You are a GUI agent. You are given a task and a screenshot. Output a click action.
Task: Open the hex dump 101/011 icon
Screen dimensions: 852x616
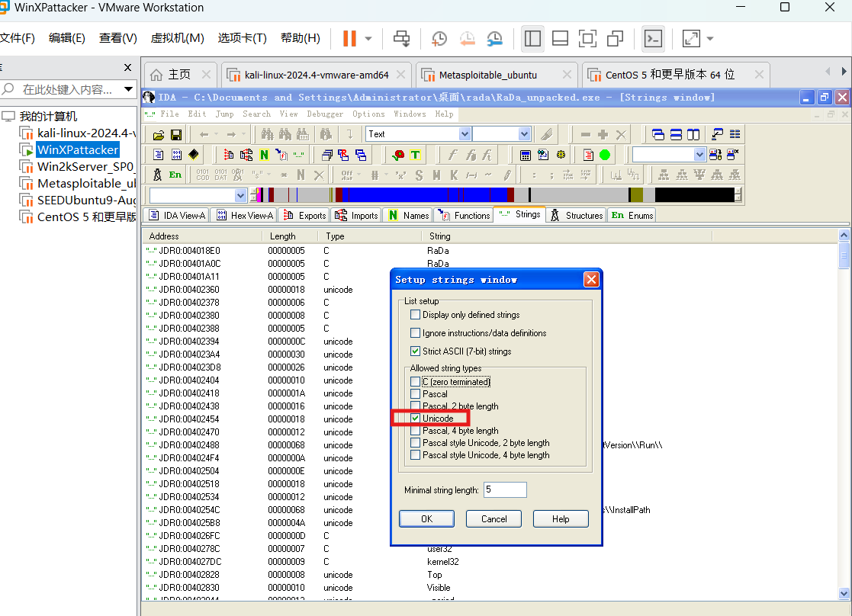[177, 155]
